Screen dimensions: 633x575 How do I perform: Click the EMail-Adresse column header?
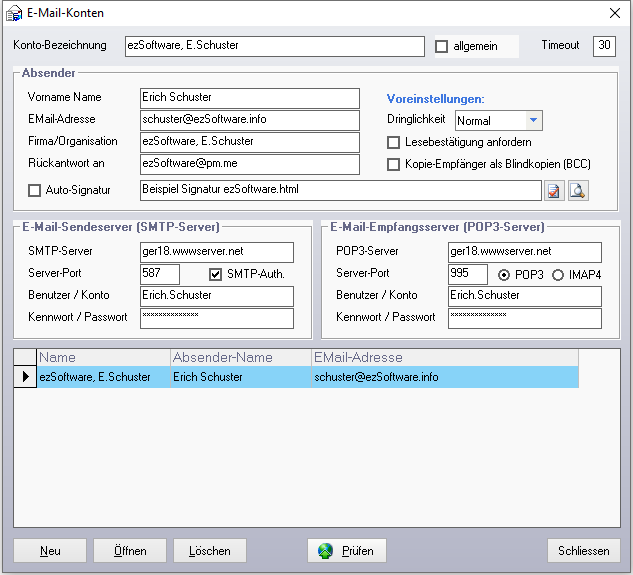(x=443, y=357)
